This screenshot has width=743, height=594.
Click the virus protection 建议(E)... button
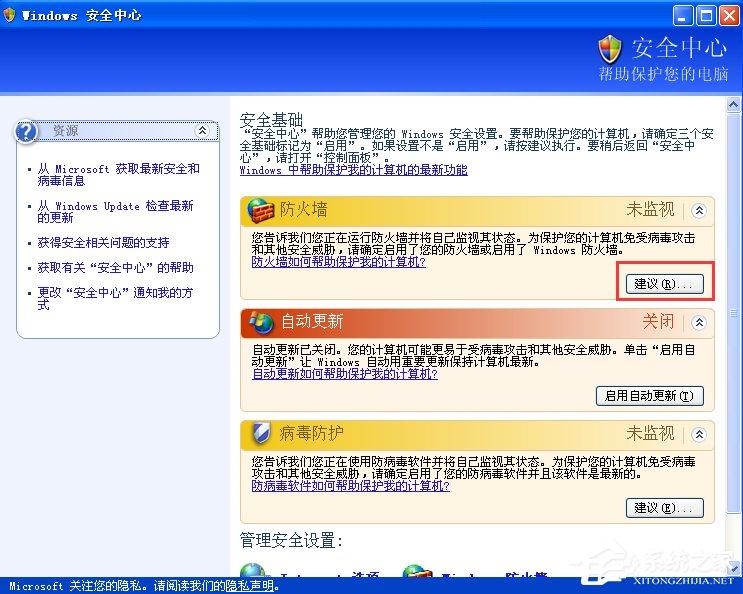point(663,507)
